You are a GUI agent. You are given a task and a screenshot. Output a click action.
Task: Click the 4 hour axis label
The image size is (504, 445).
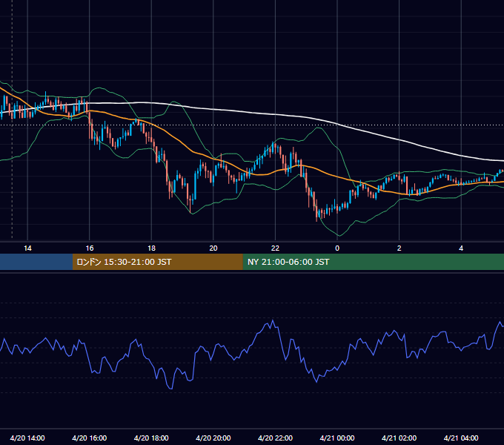pyautogui.click(x=461, y=248)
